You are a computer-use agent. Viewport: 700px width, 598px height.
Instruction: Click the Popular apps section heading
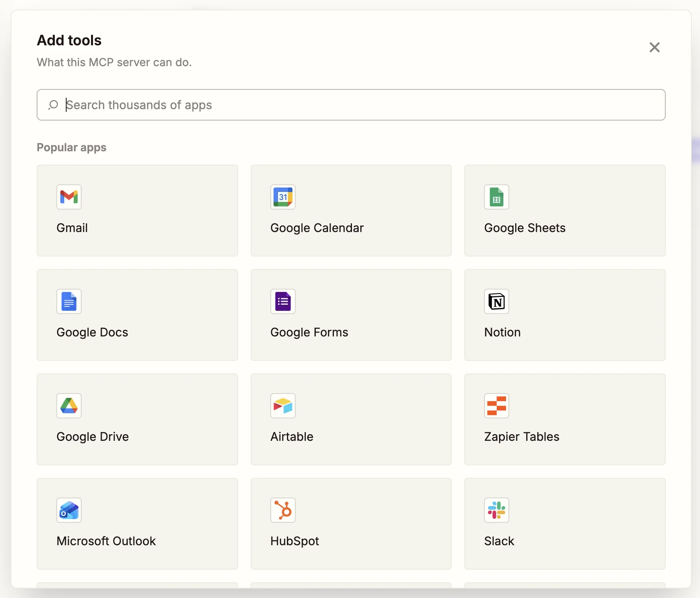[71, 147]
